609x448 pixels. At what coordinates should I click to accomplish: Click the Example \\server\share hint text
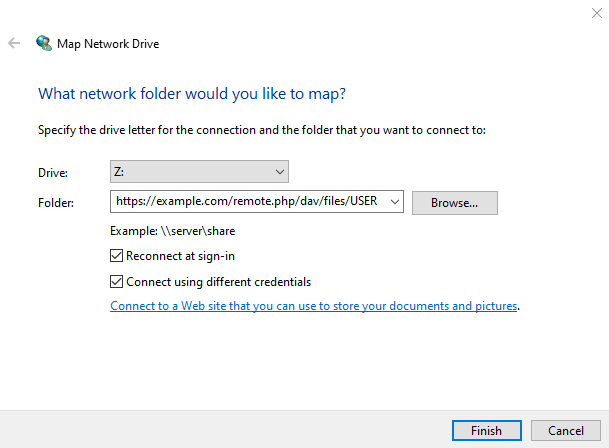(x=173, y=231)
